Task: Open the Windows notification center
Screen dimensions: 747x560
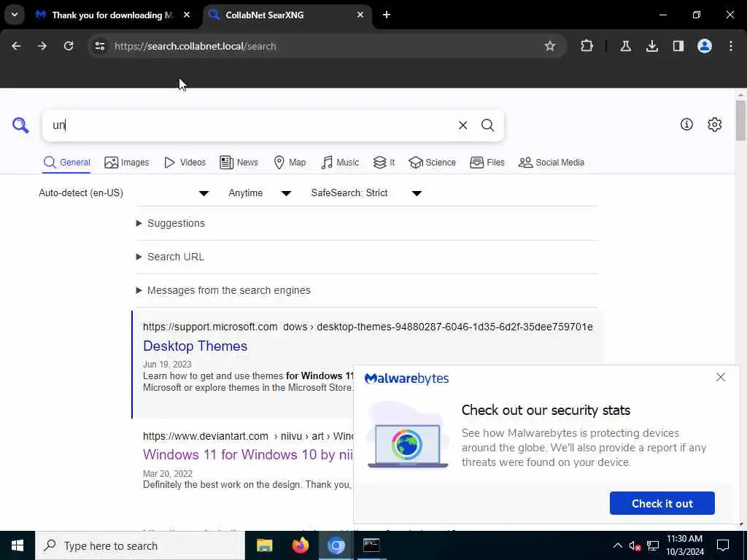Action: [723, 545]
